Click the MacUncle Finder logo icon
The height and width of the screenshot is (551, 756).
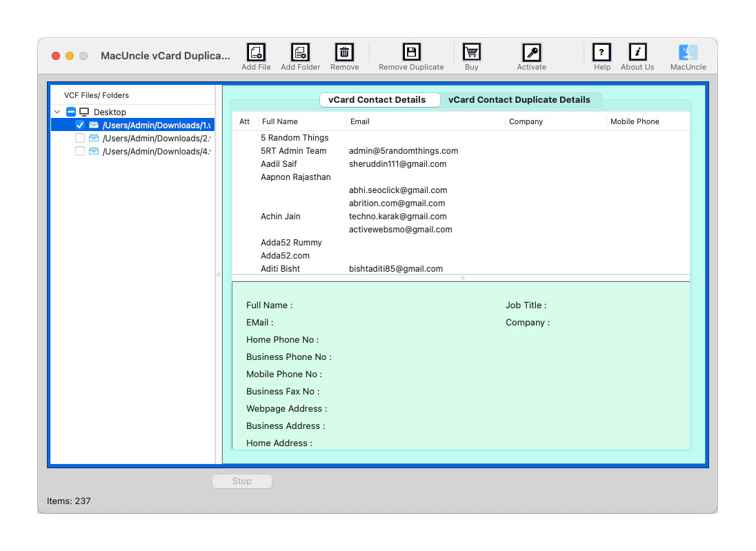pyautogui.click(x=688, y=52)
